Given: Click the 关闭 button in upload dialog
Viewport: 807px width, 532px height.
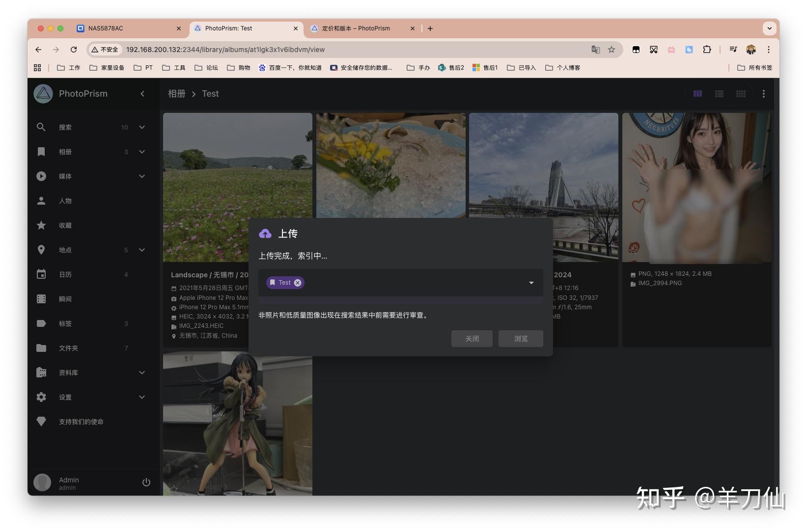Looking at the screenshot, I should coord(471,338).
